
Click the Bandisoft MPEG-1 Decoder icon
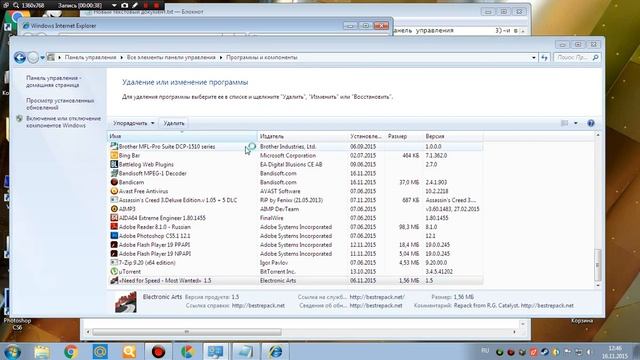(x=114, y=173)
